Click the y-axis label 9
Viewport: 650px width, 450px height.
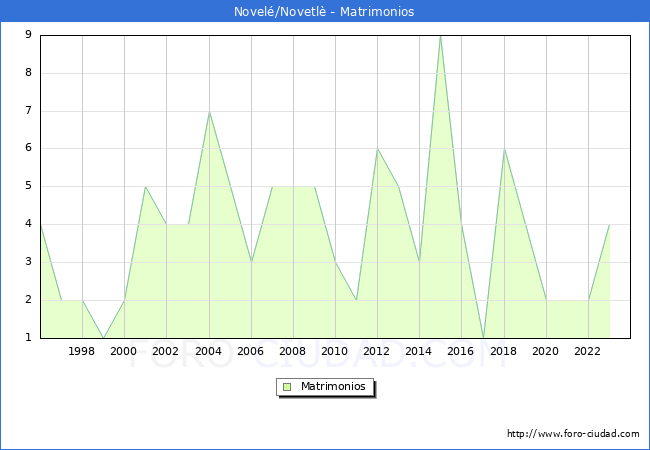[28, 35]
